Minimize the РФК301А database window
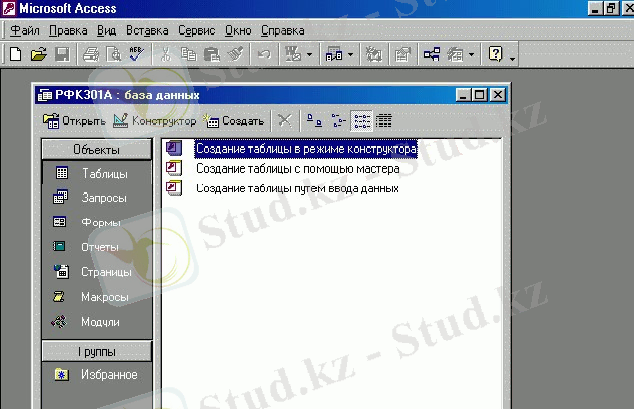The image size is (634, 409). (464, 95)
